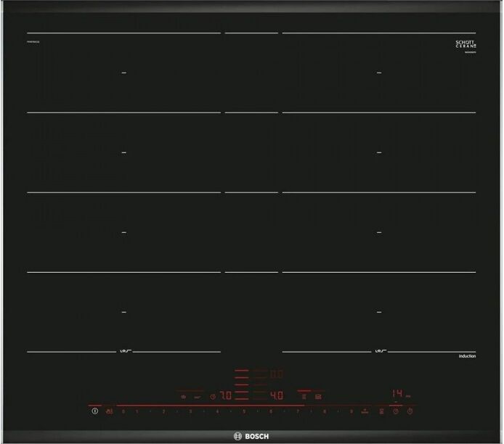Select power level 5 on the slider
This screenshot has width=504, height=444.
point(244,411)
